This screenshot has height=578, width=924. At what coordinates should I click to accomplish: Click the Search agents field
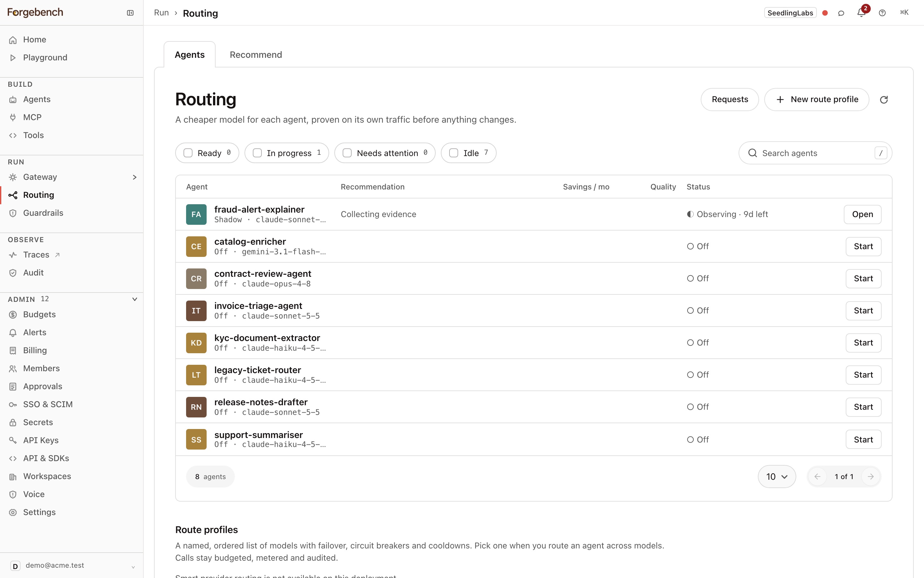click(815, 153)
